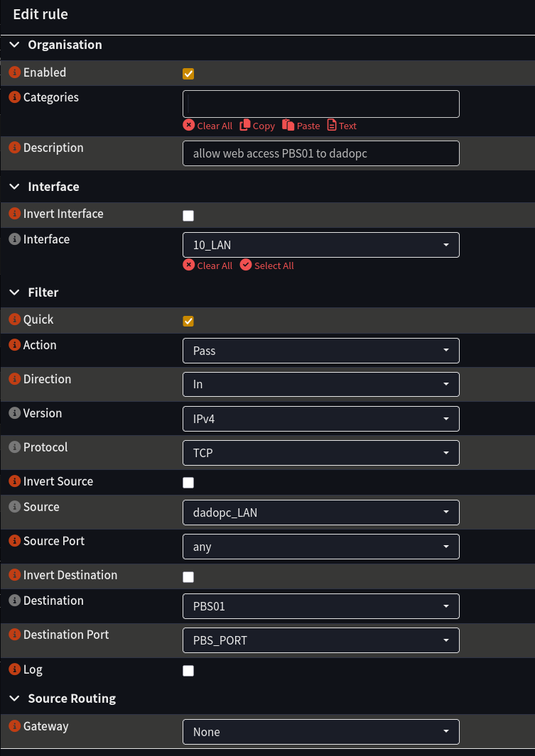Collapse the Filter section
The width and height of the screenshot is (535, 756).
(x=14, y=292)
